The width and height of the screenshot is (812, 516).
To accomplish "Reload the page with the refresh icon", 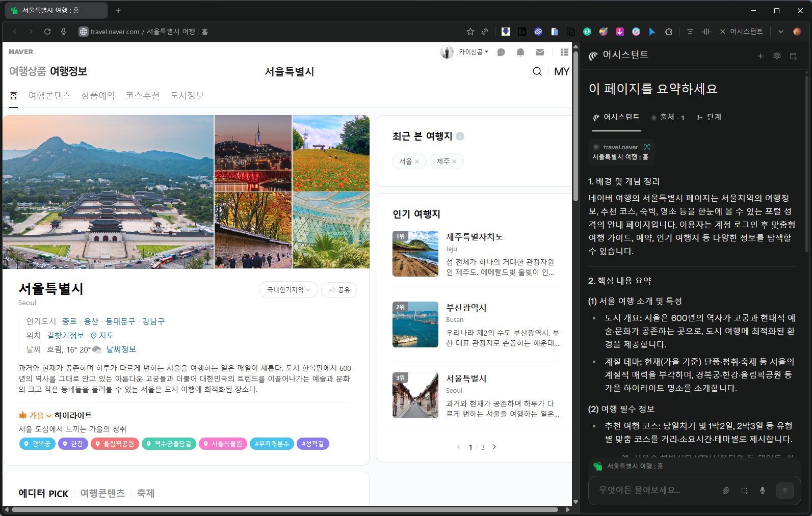I will point(47,32).
